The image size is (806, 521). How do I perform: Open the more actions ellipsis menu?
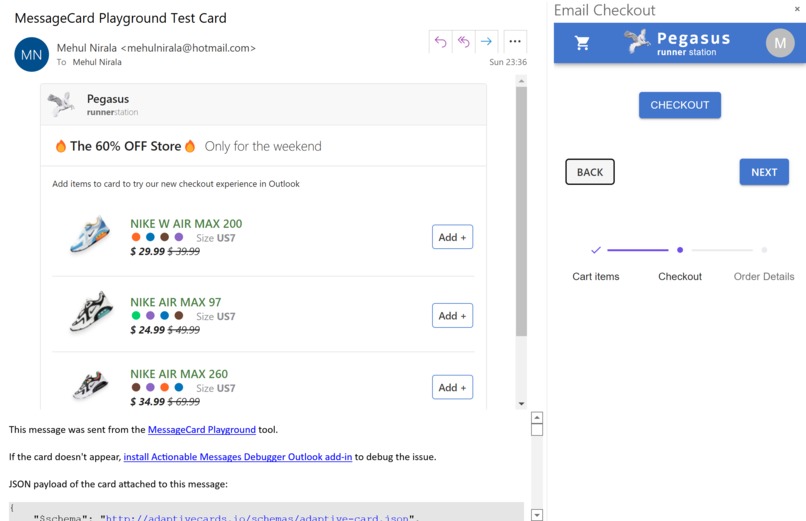coord(515,42)
